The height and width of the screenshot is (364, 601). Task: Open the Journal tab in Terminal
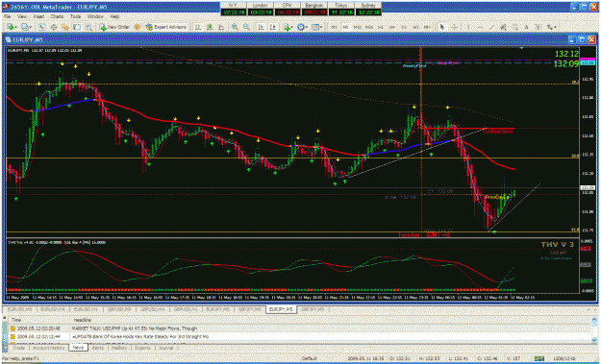pos(165,348)
